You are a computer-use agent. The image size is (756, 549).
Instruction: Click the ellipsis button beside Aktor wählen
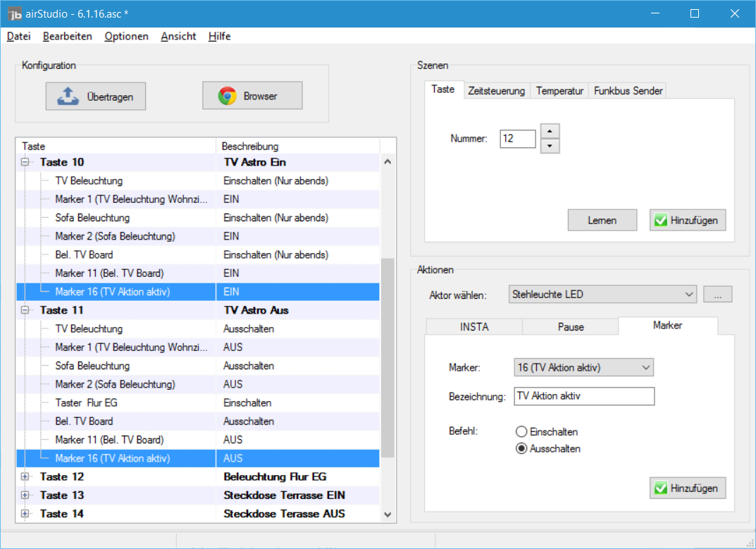(718, 295)
